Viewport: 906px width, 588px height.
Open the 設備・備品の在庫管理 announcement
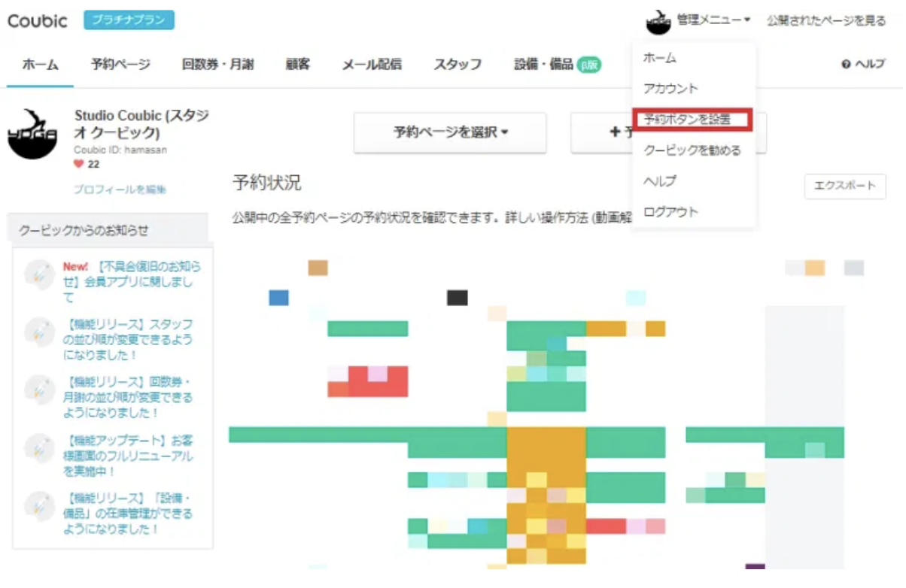(128, 514)
